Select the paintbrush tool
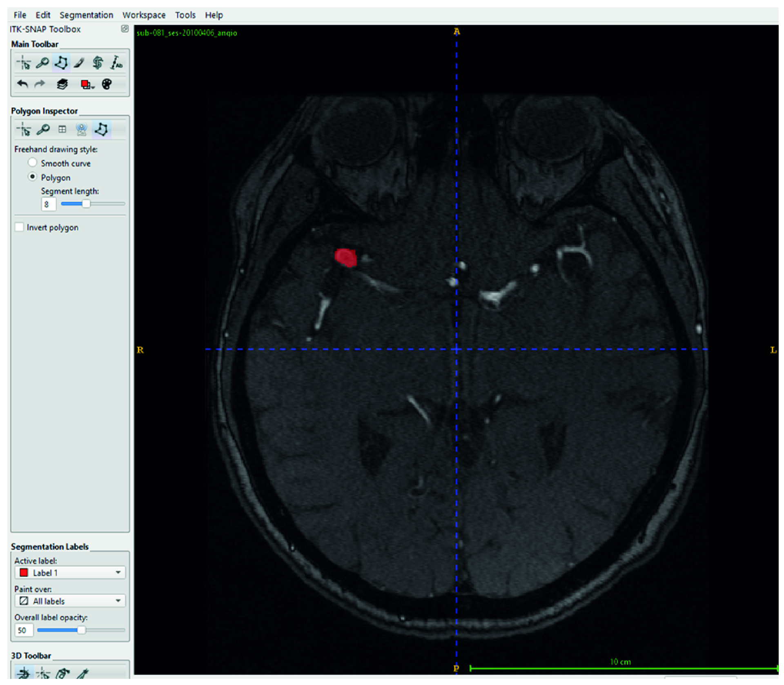784x685 pixels. [79, 63]
